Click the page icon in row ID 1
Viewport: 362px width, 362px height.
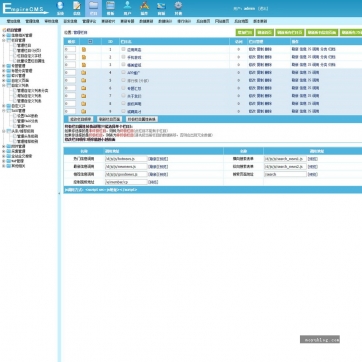pos(84,49)
